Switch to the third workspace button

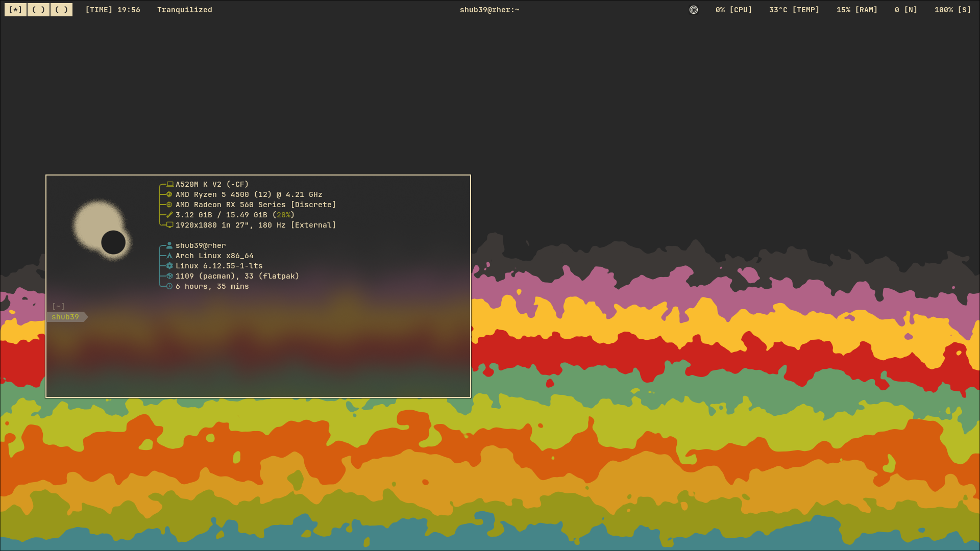[x=61, y=10]
